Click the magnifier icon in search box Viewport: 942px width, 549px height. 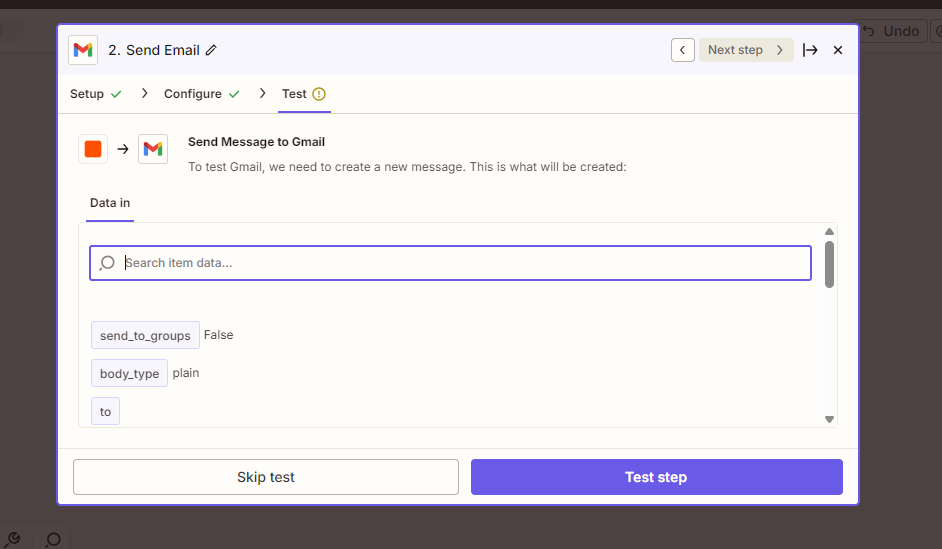click(x=107, y=263)
